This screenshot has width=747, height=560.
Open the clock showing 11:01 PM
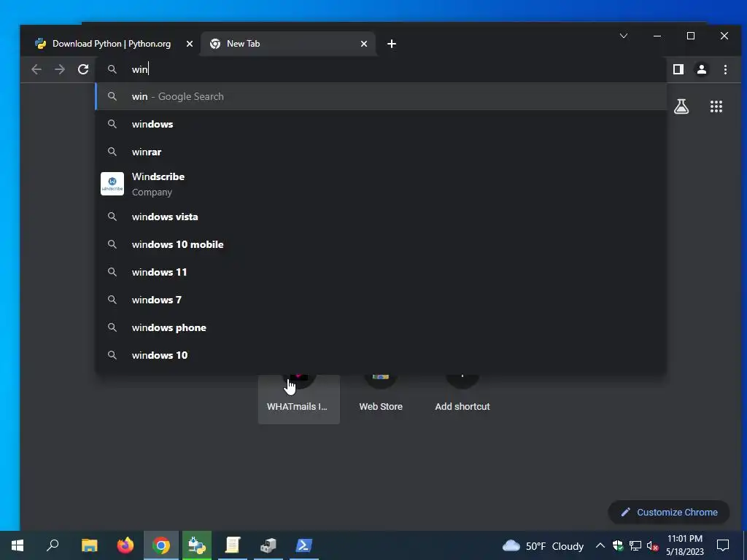[x=684, y=545]
